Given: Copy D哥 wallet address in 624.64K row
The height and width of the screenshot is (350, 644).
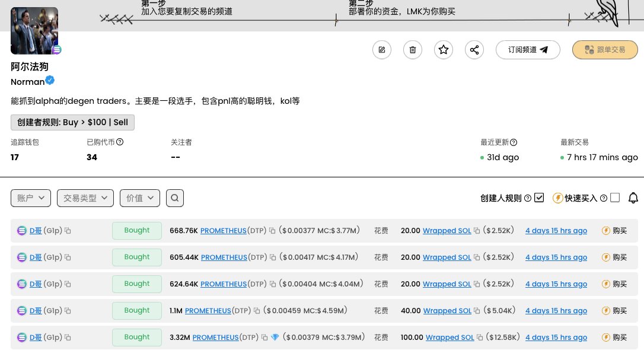Looking at the screenshot, I should click(x=68, y=284).
